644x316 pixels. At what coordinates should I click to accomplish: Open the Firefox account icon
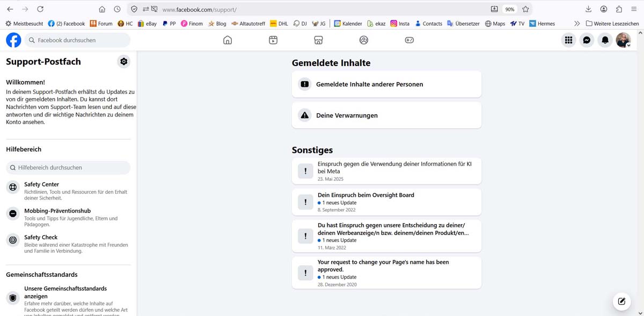coord(604,9)
